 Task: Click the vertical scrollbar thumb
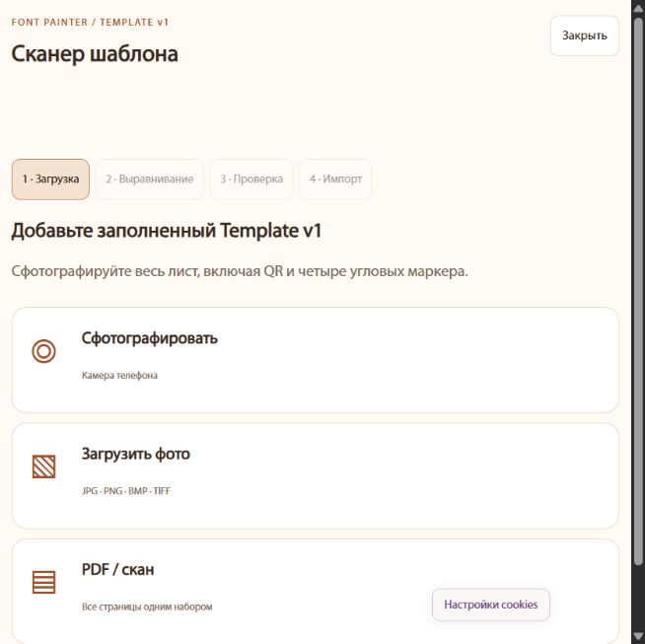(x=638, y=292)
